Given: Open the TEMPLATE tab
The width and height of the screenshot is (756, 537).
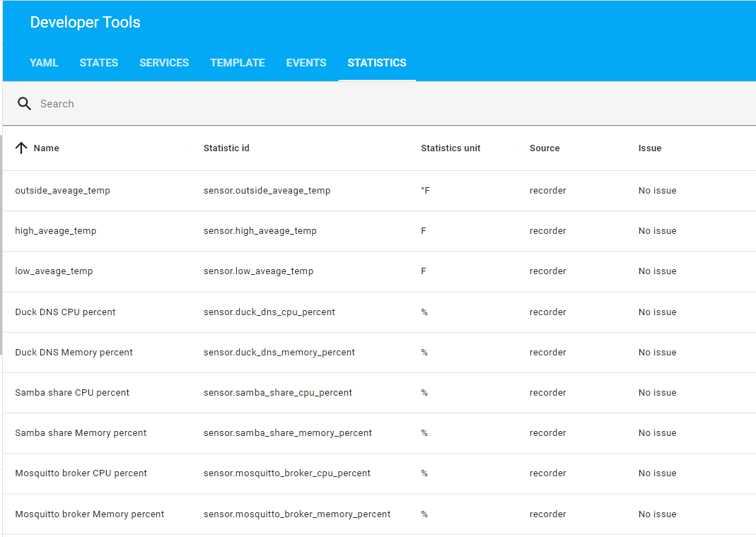Looking at the screenshot, I should [x=237, y=63].
